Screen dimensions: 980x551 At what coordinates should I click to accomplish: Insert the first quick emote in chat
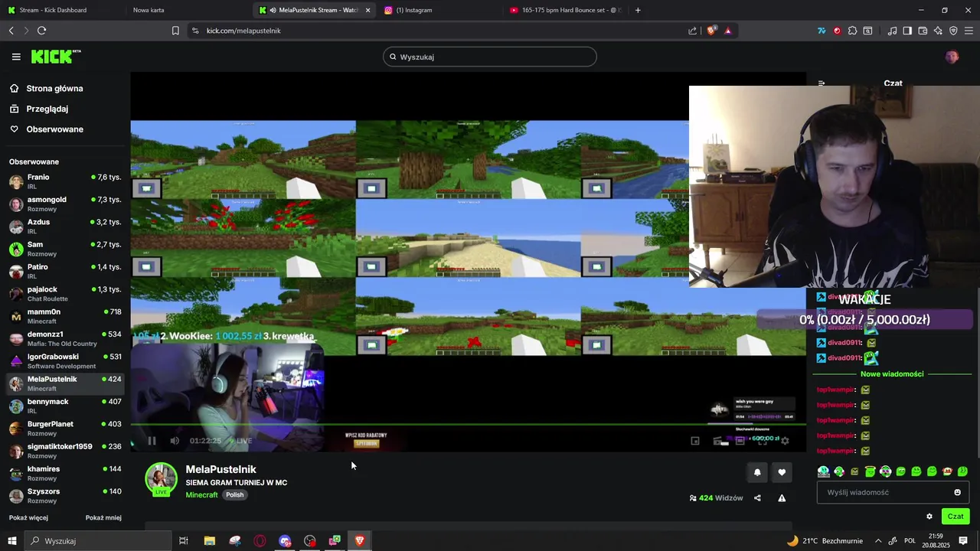[824, 471]
